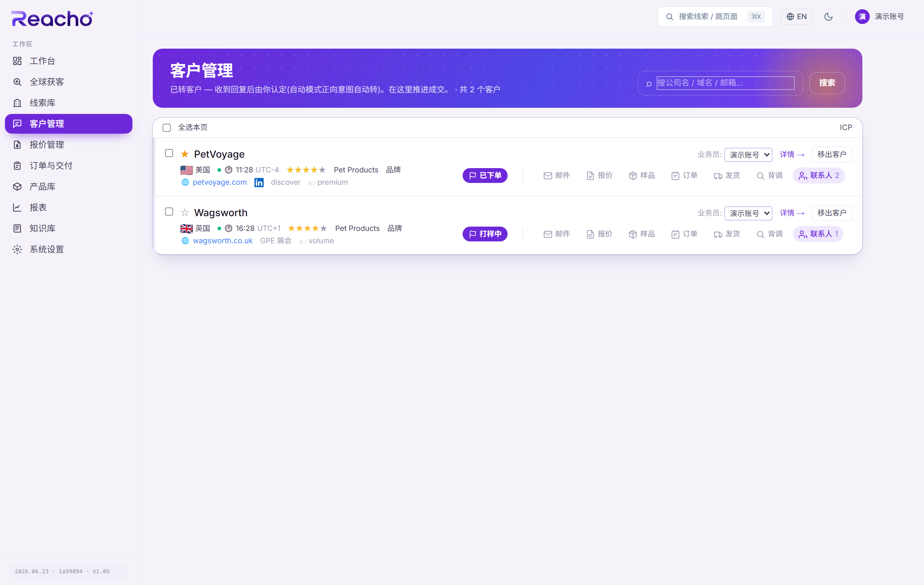This screenshot has height=585, width=924.
Task: Unstar the PetVoyage favorite star
Action: point(184,154)
